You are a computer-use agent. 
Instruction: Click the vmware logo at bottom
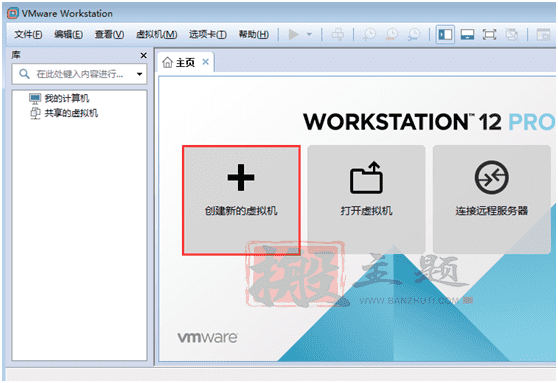(x=207, y=337)
